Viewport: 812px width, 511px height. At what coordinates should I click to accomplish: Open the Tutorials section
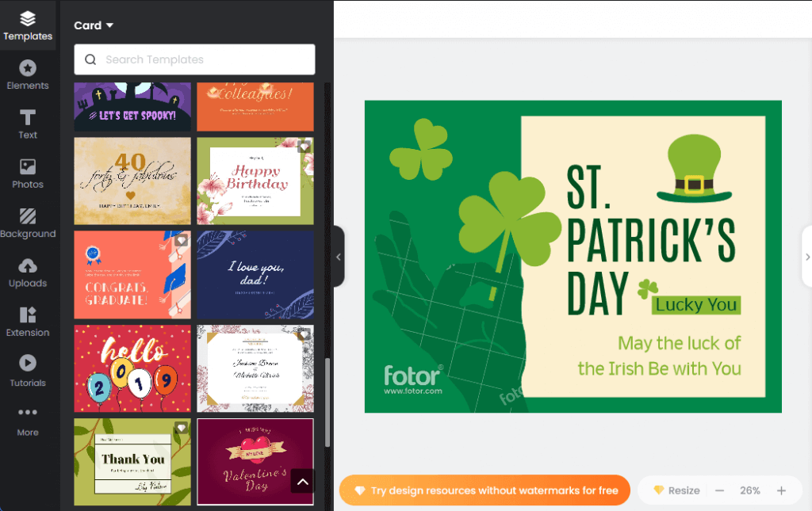28,372
